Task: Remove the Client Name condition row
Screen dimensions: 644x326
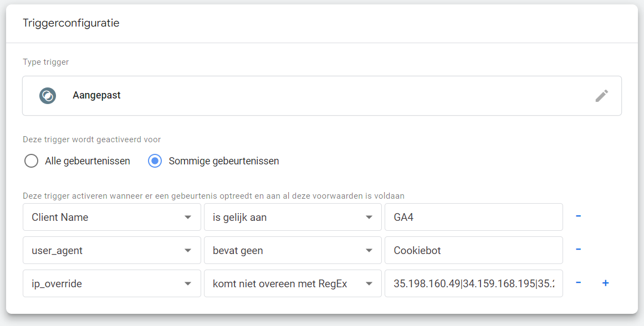Action: pos(578,216)
